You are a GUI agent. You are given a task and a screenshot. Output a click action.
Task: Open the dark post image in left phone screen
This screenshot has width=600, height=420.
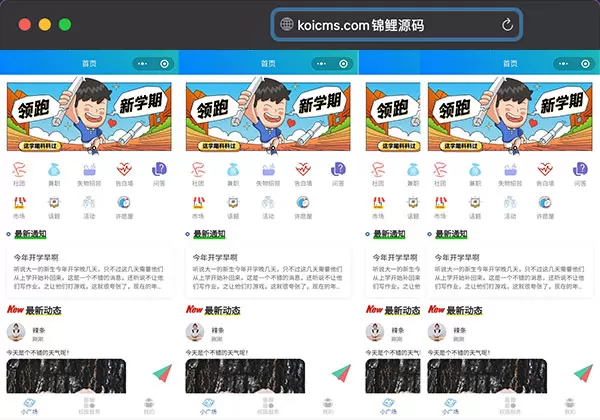tap(66, 376)
